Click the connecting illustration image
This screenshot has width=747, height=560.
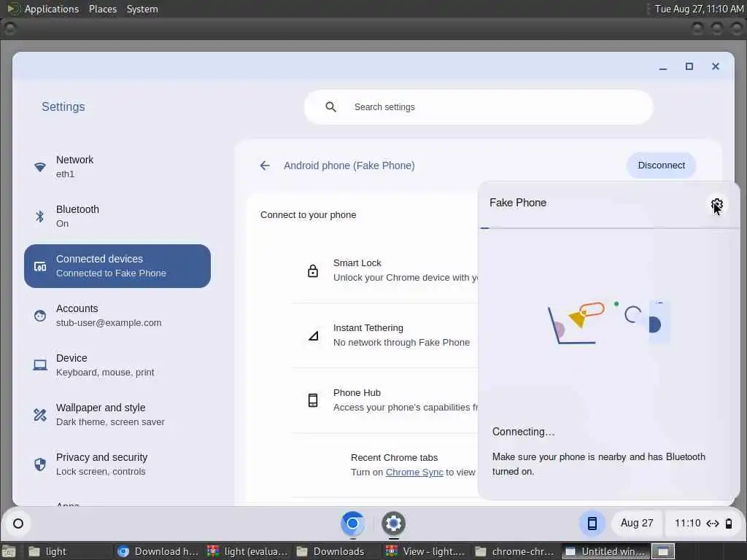[609, 322]
